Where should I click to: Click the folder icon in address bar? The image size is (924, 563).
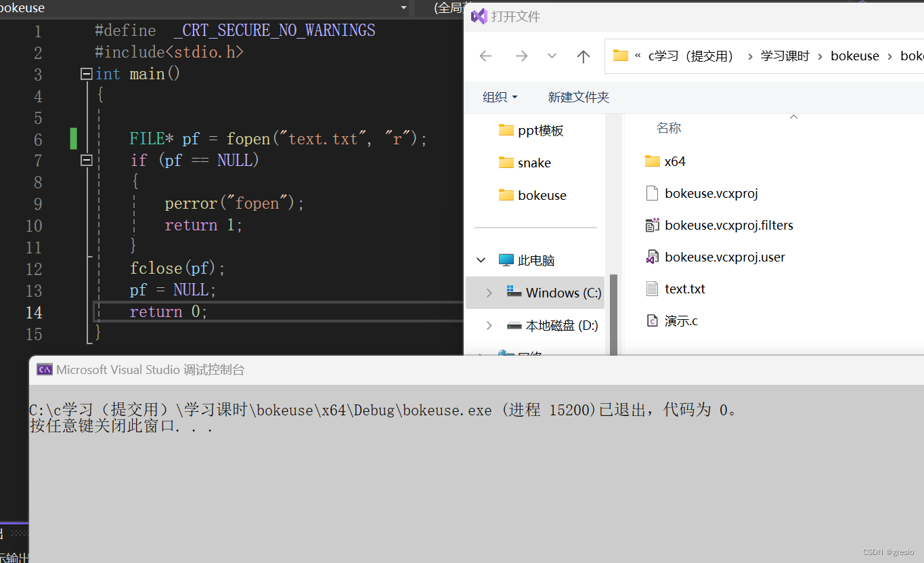[621, 56]
